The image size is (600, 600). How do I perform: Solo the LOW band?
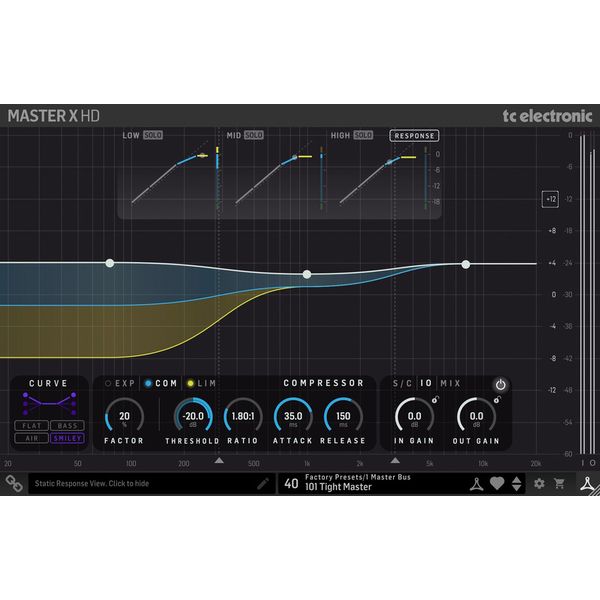point(153,135)
